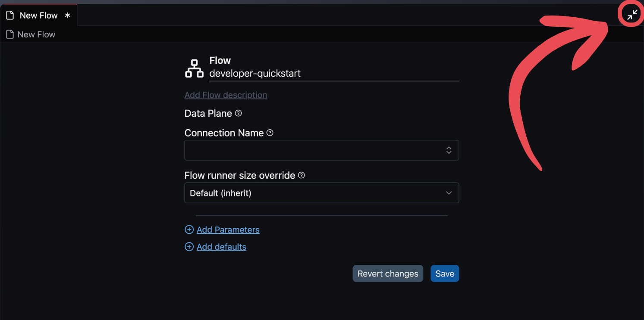This screenshot has width=644, height=320.
Task: Click the collapse editor icon at top right
Action: coord(632,15)
